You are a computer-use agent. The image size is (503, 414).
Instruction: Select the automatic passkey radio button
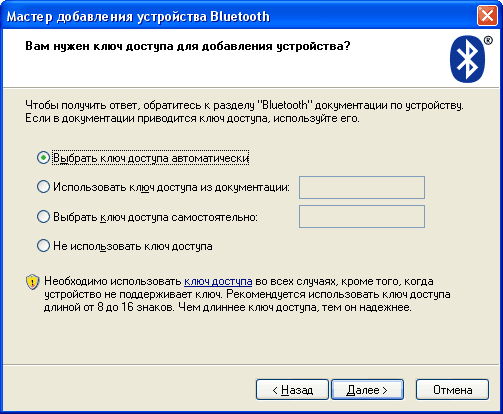pos(43,158)
